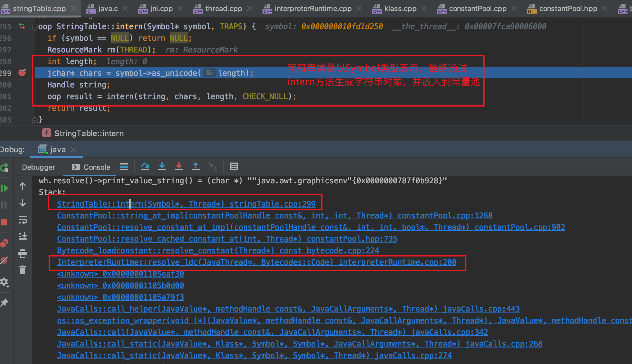Open the debugger settings gear dropdown

5,282
